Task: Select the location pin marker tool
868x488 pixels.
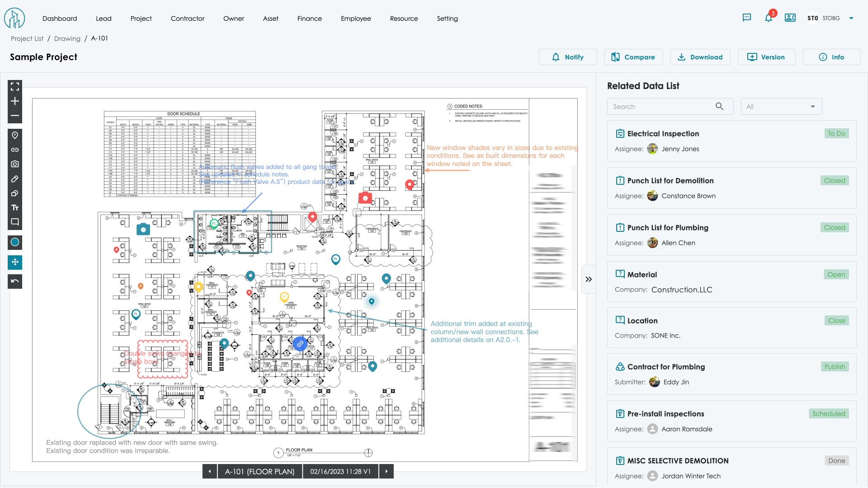Action: 15,136
